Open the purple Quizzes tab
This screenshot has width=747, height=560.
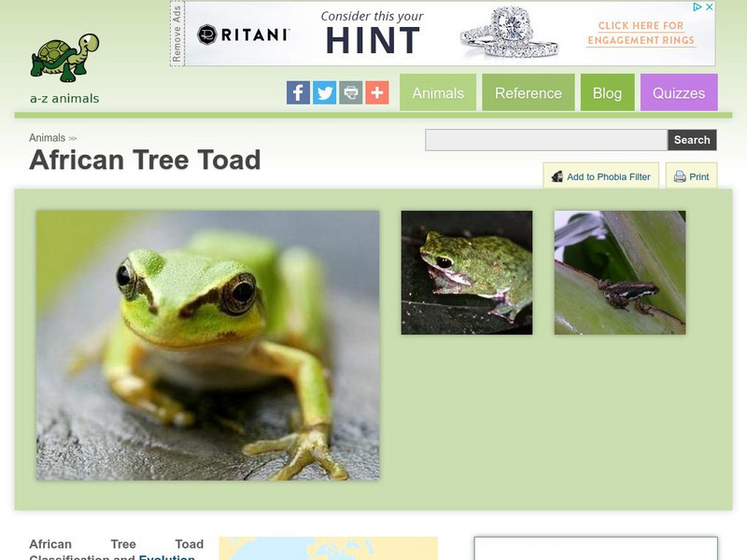pyautogui.click(x=679, y=92)
